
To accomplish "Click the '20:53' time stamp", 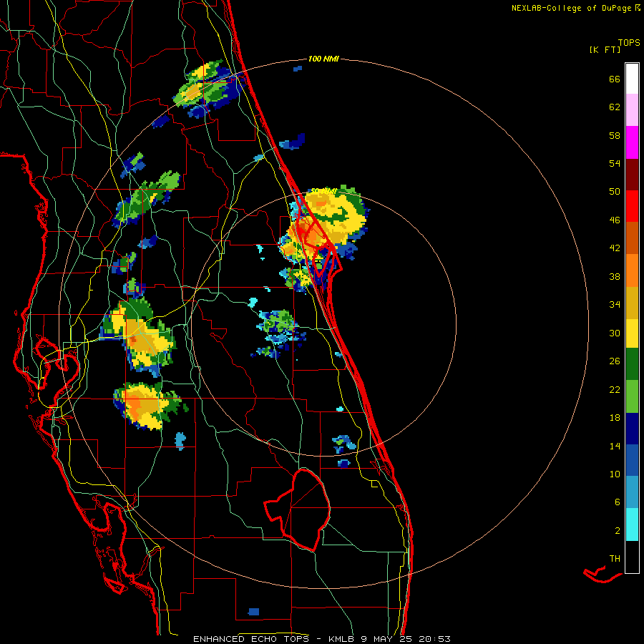I will click(x=434, y=639).
